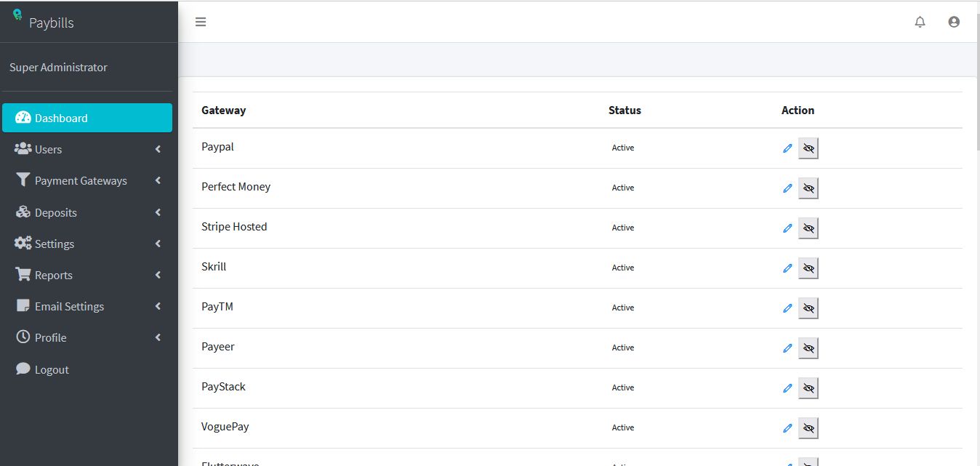Edit the VoguePay gateway

[x=787, y=428]
